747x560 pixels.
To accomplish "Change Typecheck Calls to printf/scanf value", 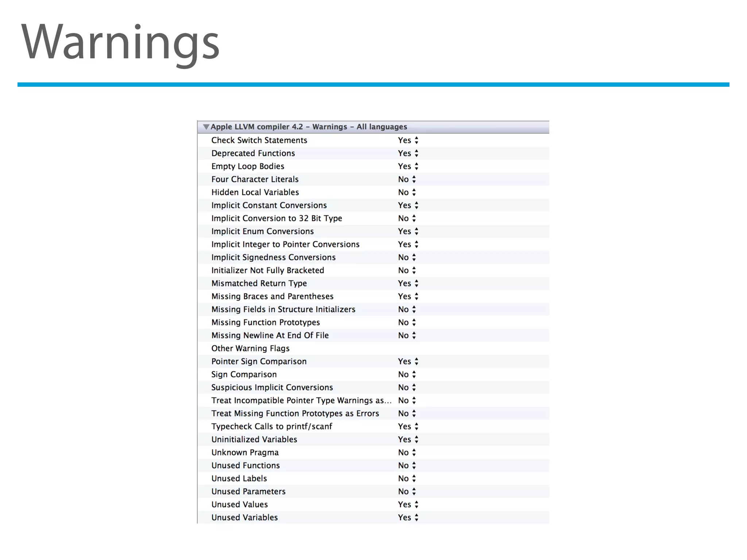I will point(408,427).
